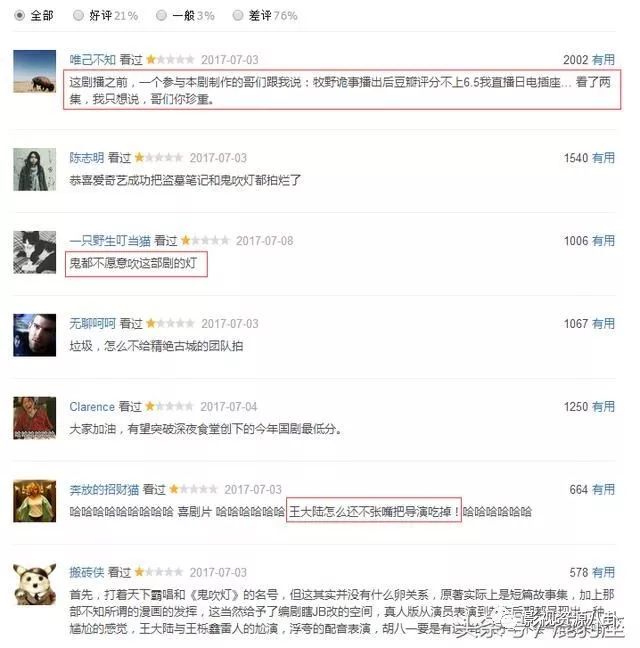640x648 pixels.
Task: Mark Clarence review 有用 (1250)
Action: [603, 407]
